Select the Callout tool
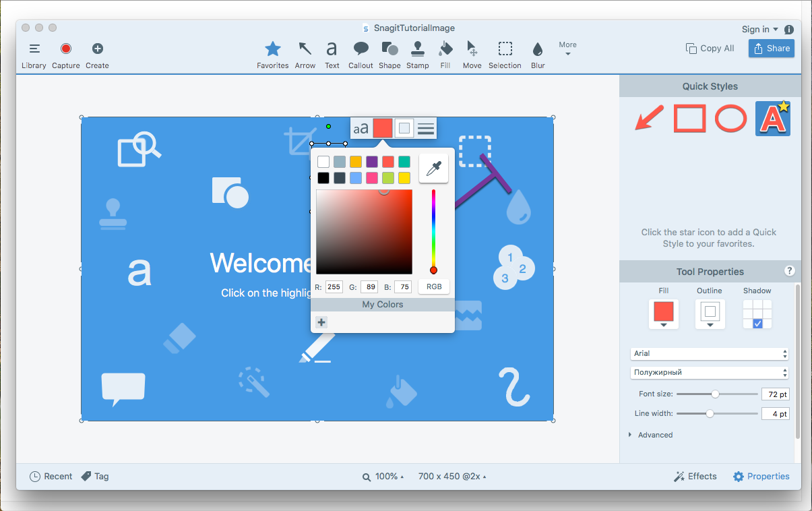This screenshot has width=812, height=511. (361, 55)
